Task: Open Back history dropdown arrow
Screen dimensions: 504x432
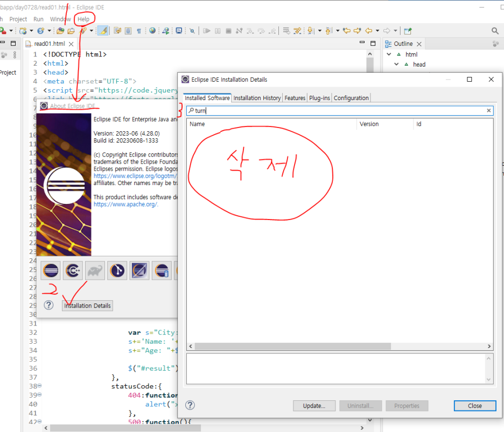Action: [x=377, y=31]
